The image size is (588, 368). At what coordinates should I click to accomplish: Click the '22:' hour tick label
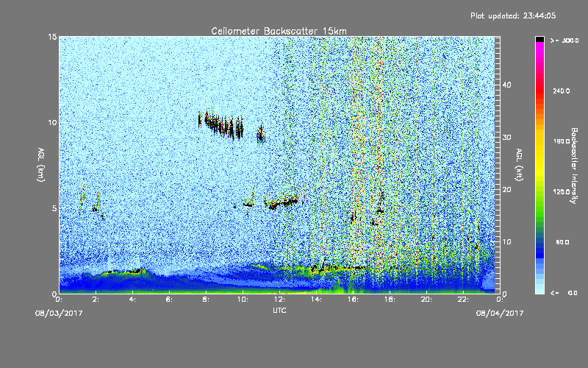pos(463,300)
